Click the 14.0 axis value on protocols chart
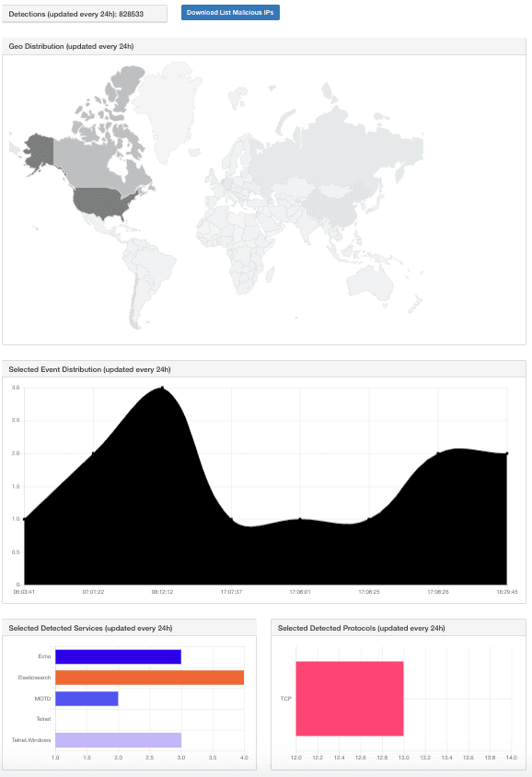 [511, 758]
